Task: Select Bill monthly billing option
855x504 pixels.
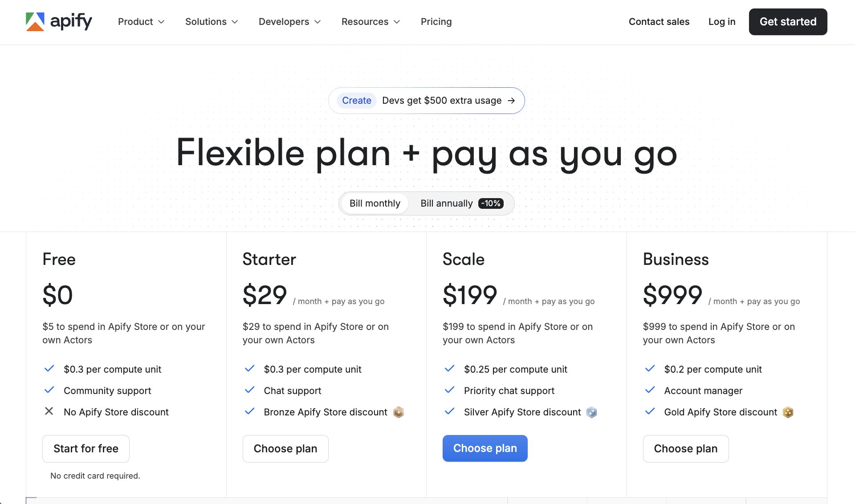Action: click(x=375, y=203)
